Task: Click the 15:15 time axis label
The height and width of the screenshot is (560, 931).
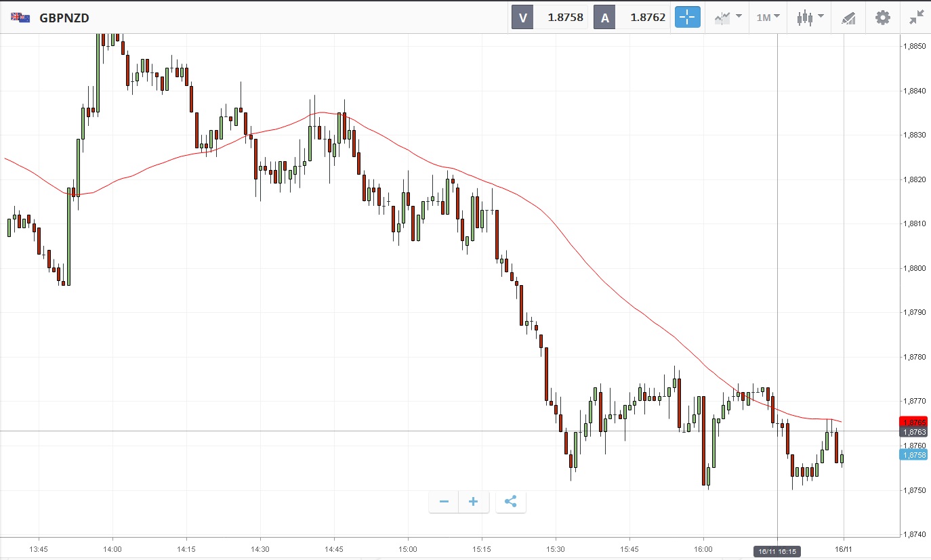Action: click(482, 549)
